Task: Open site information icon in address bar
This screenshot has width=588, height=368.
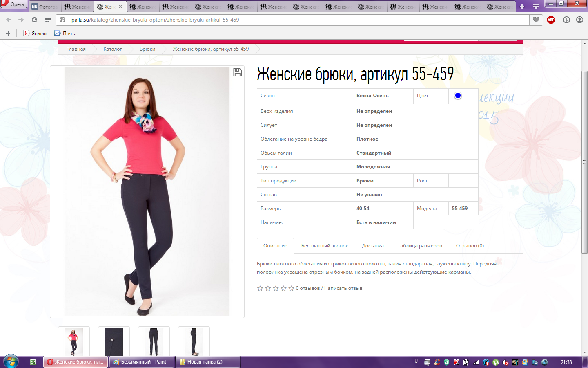Action: (62, 20)
